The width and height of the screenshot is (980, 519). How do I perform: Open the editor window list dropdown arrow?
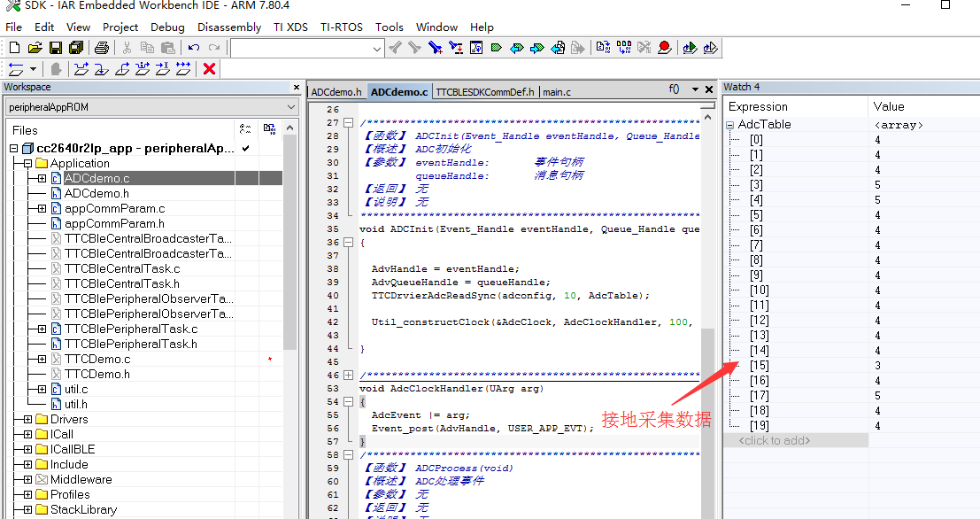click(x=695, y=89)
